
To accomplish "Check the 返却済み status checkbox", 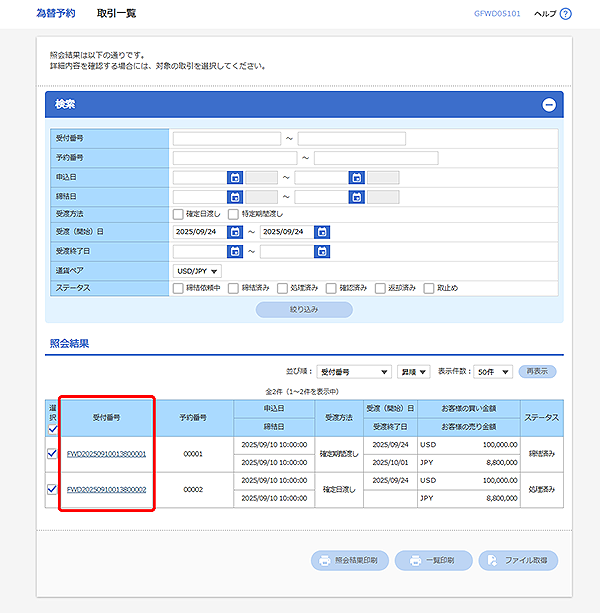I will click(x=380, y=289).
